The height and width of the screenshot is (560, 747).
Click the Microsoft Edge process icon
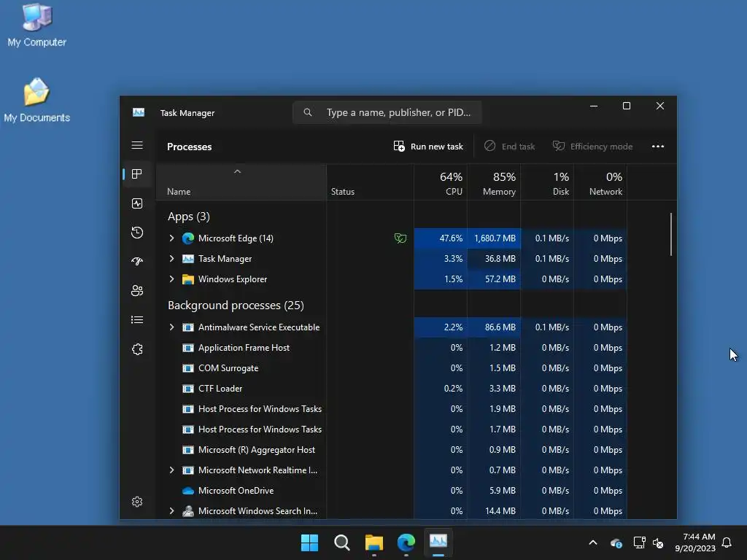pyautogui.click(x=188, y=238)
